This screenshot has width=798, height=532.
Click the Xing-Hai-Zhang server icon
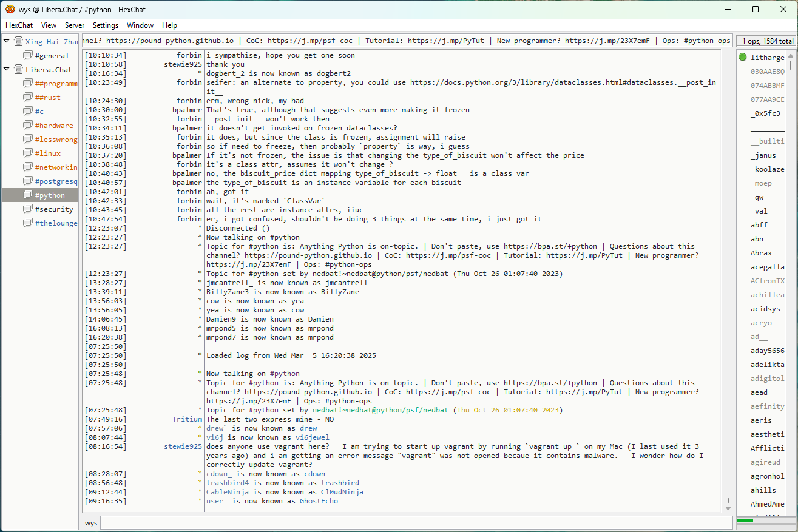click(x=18, y=42)
